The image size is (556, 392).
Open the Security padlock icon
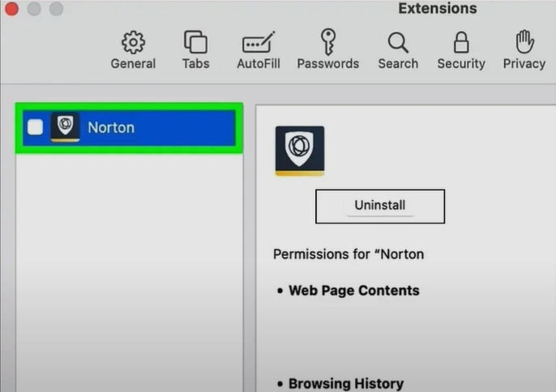click(461, 42)
